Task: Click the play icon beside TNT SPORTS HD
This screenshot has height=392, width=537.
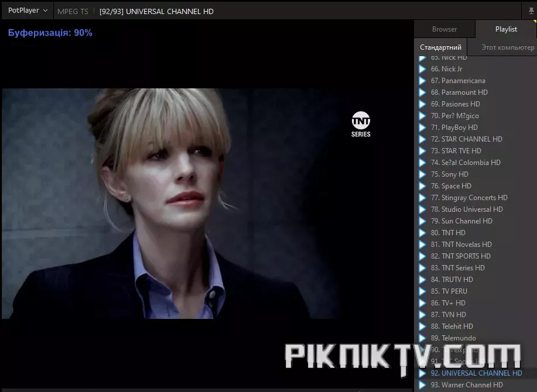Action: click(422, 256)
